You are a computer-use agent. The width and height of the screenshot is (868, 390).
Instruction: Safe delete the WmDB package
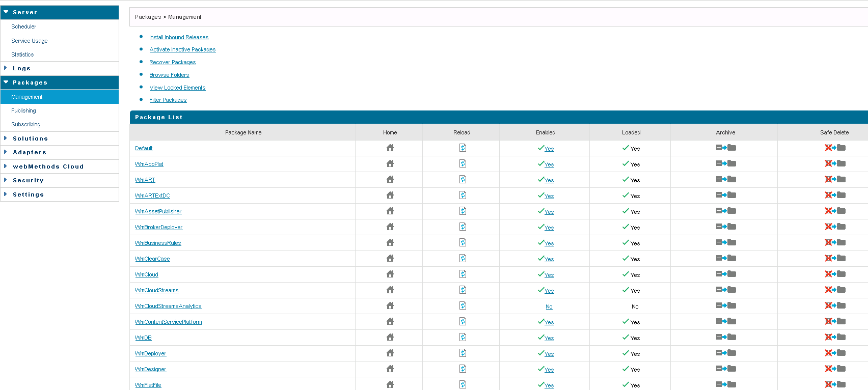click(x=835, y=337)
